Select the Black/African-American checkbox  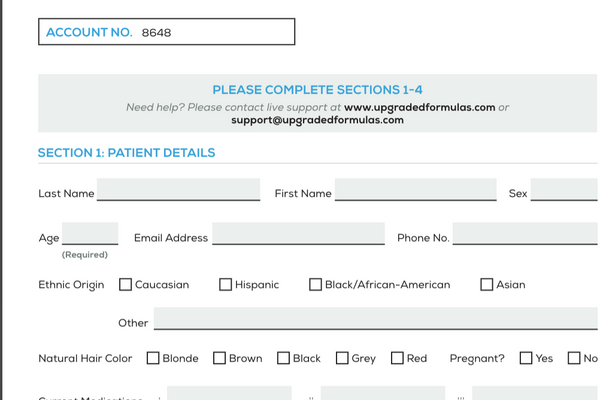pos(316,285)
